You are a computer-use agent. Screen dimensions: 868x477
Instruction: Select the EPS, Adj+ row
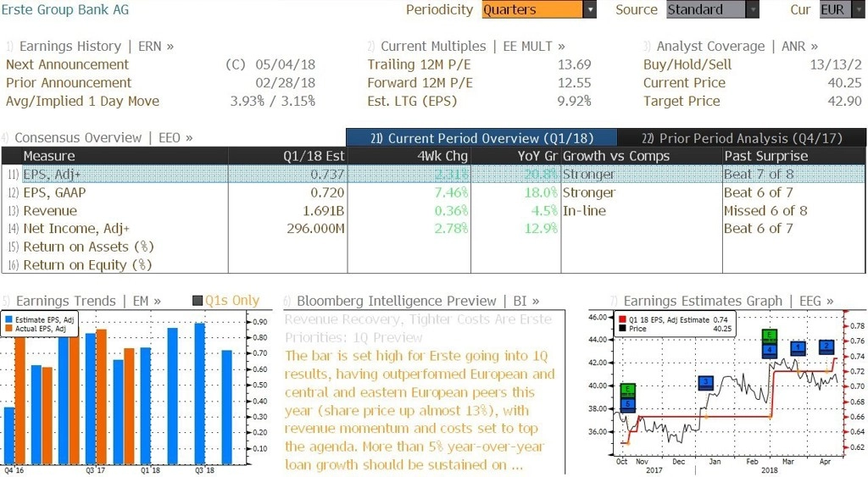(x=433, y=175)
